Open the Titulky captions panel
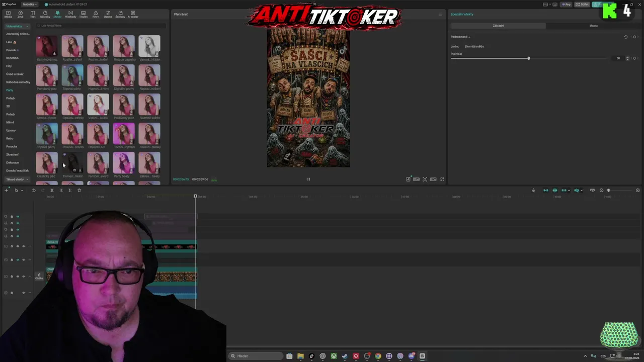This screenshot has width=644, height=362. click(x=83, y=14)
